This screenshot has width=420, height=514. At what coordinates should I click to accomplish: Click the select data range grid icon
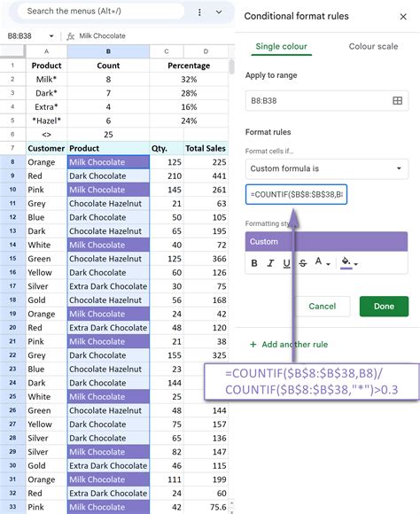[397, 101]
